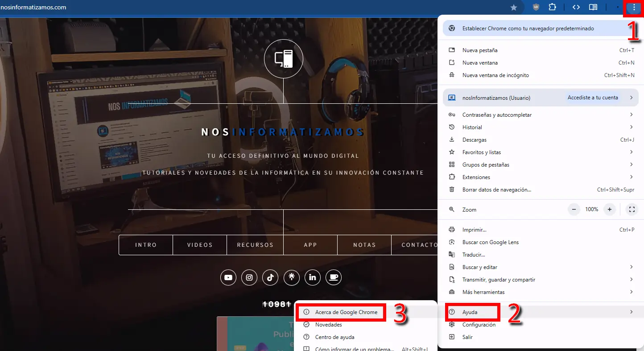Open the uBlock shield extension icon

point(537,7)
